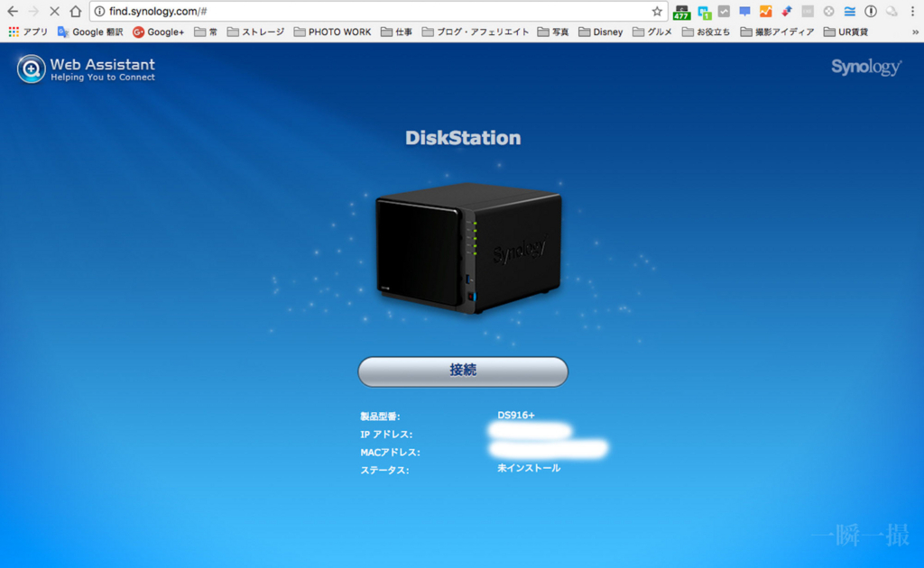Click the Synology logo at top right
924x568 pixels.
click(x=866, y=67)
